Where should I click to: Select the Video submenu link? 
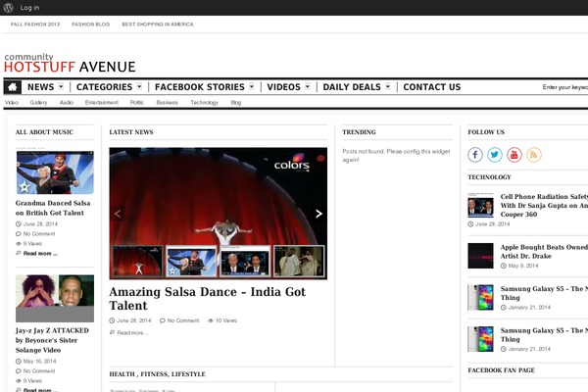pyautogui.click(x=12, y=102)
